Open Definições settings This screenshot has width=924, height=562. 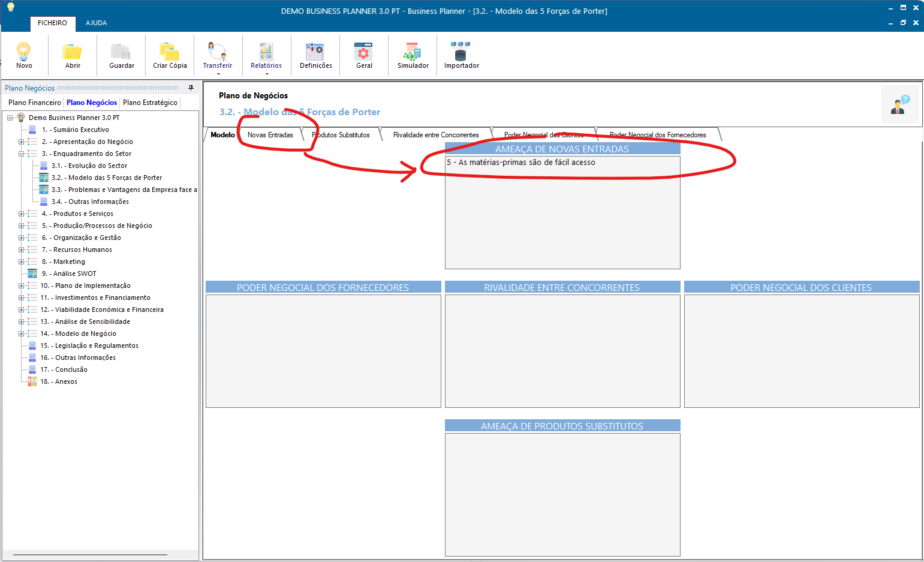pos(315,51)
